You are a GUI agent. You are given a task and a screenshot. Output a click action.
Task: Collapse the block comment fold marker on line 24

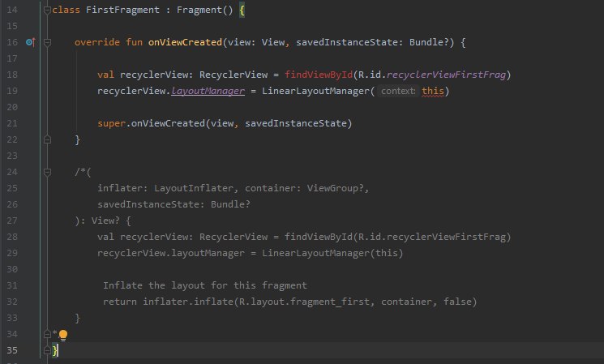(47, 172)
